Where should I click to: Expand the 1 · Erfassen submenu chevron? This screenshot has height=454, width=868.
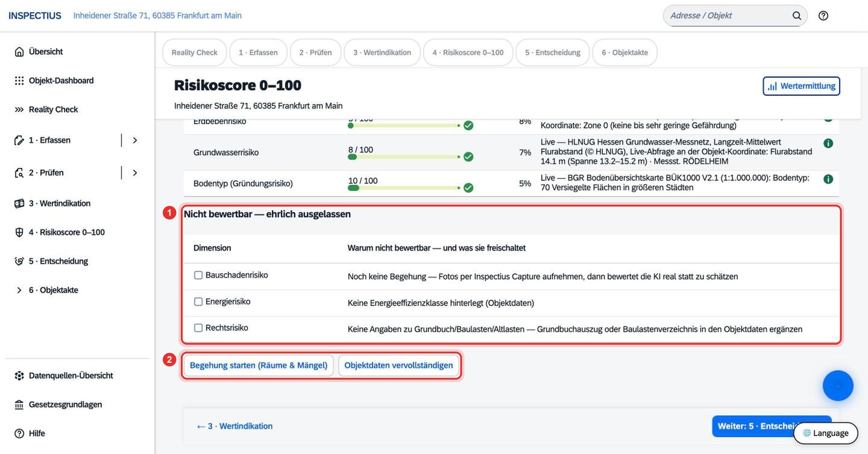click(135, 140)
